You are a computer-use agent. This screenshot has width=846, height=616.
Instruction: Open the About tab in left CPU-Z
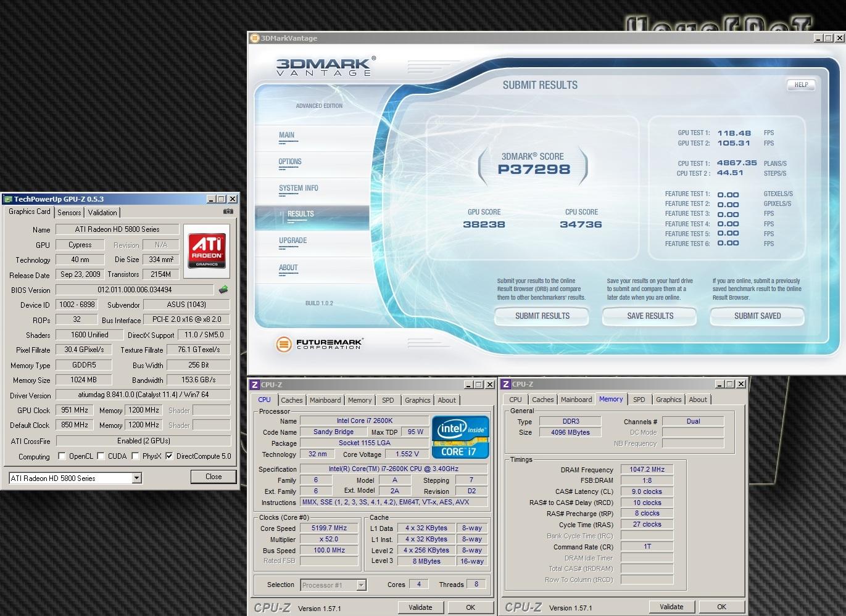[447, 400]
